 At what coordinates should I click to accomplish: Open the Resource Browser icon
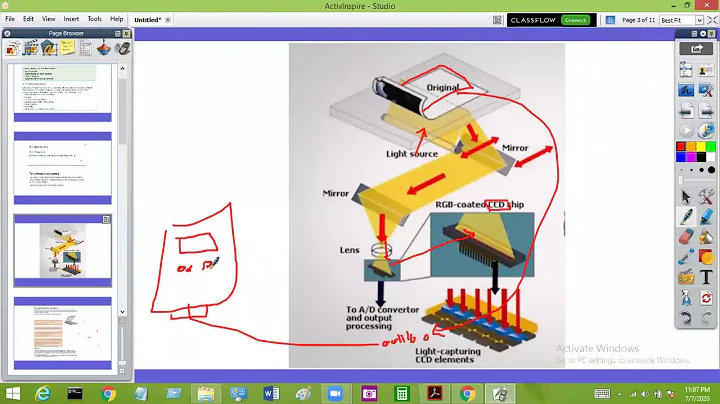[31, 48]
